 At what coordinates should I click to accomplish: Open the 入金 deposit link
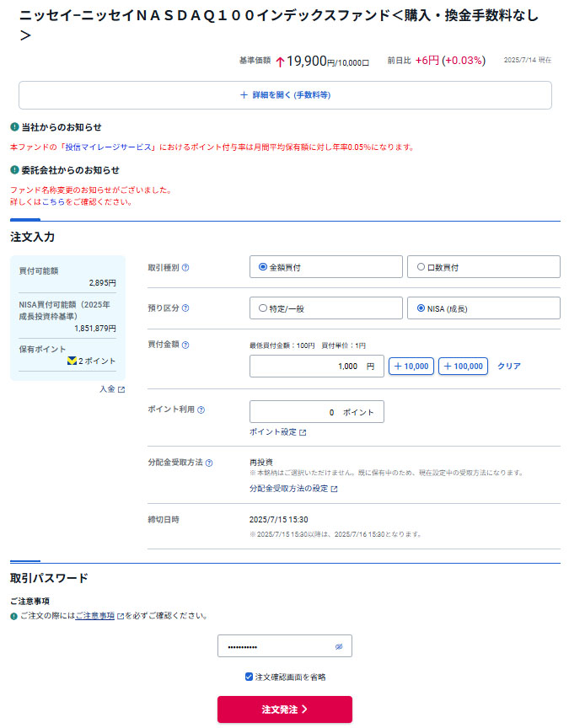(111, 389)
